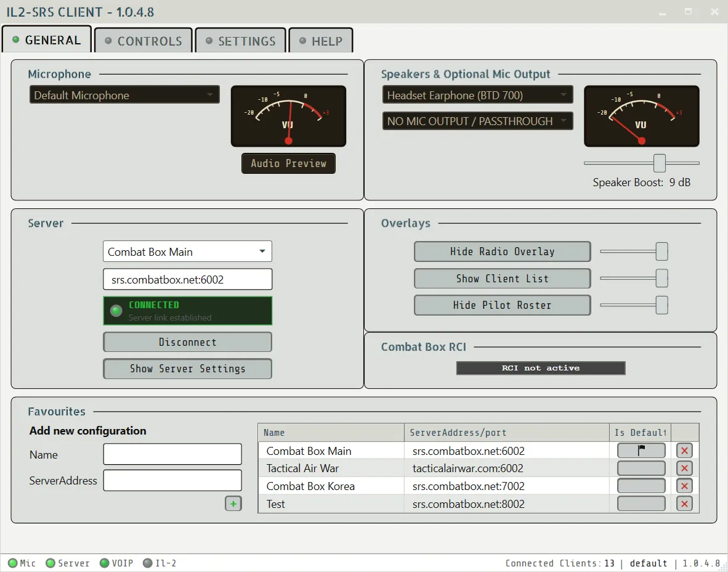Click the favourite Name input field
Screen dimensions: 728x572
(172, 454)
